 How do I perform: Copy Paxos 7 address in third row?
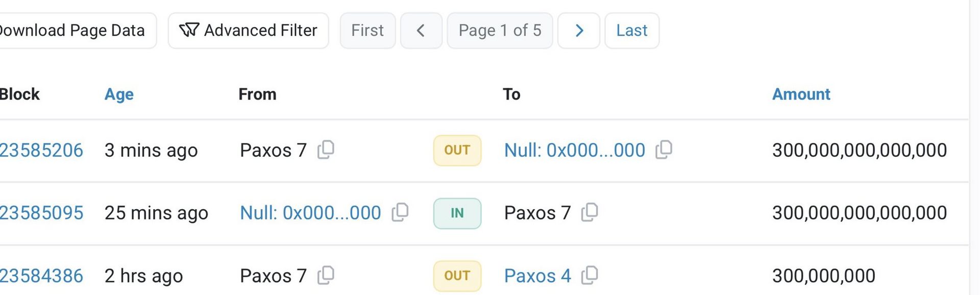(326, 275)
